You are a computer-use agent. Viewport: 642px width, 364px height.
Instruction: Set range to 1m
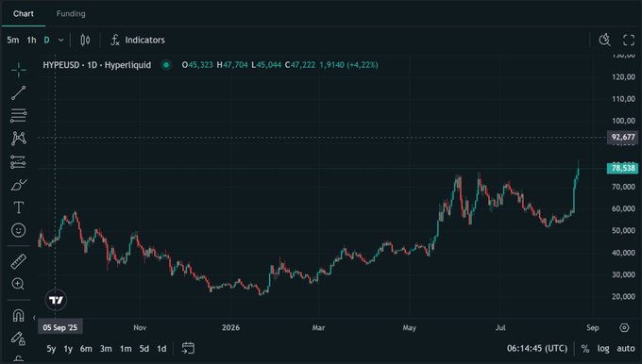coord(126,349)
